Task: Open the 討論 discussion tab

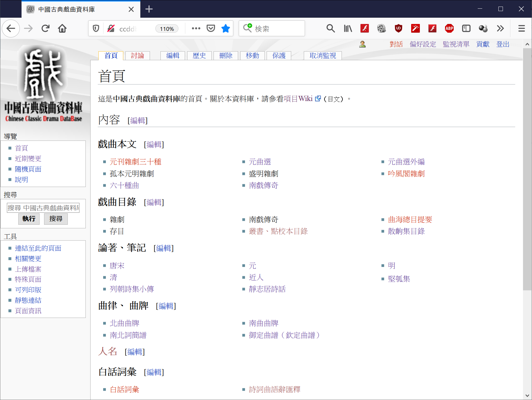Action: click(137, 56)
